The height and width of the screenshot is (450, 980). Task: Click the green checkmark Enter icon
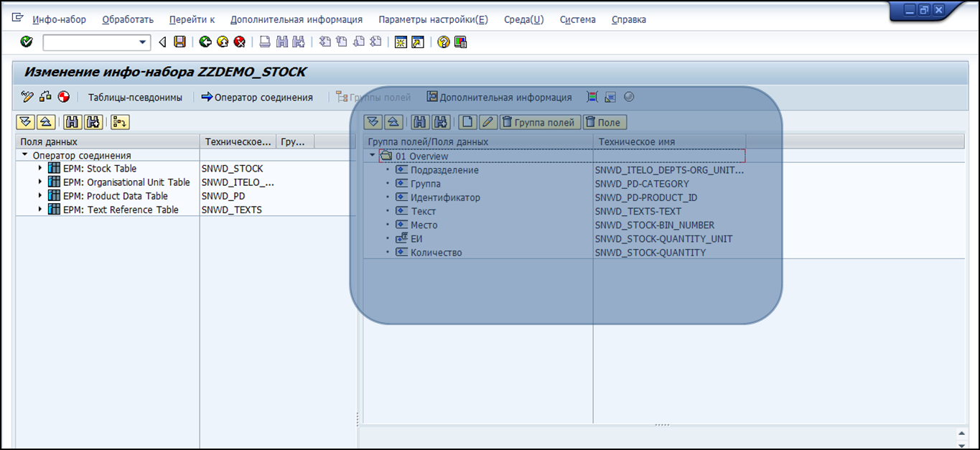[27, 42]
